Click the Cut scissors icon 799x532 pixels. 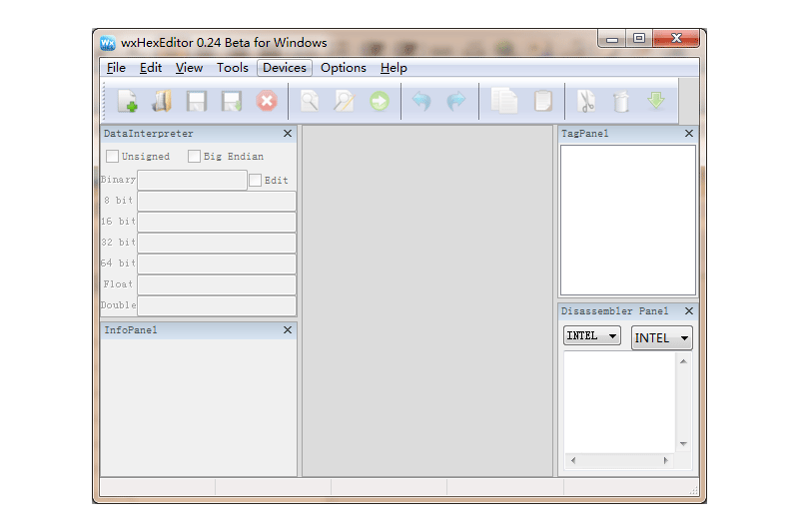[x=586, y=101]
